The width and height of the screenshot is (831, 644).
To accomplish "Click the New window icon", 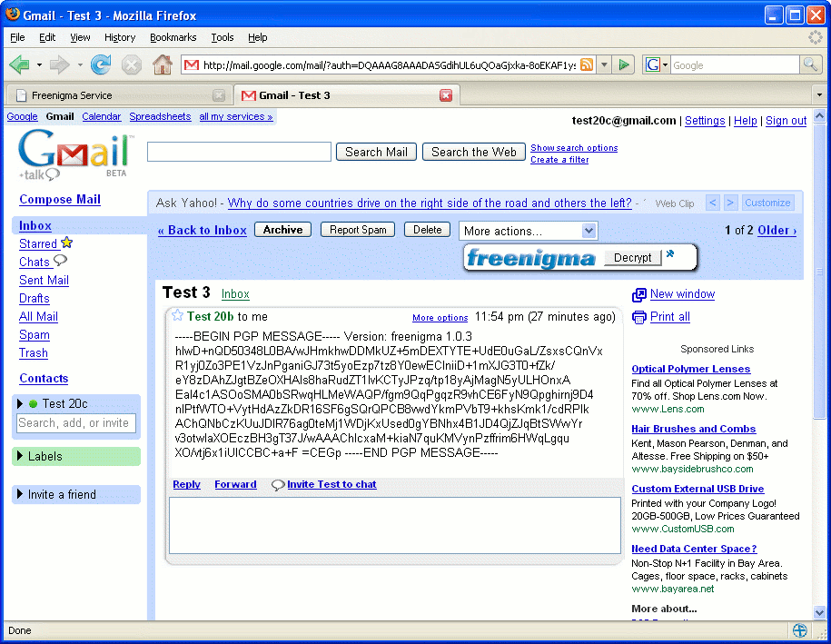I will (x=639, y=294).
